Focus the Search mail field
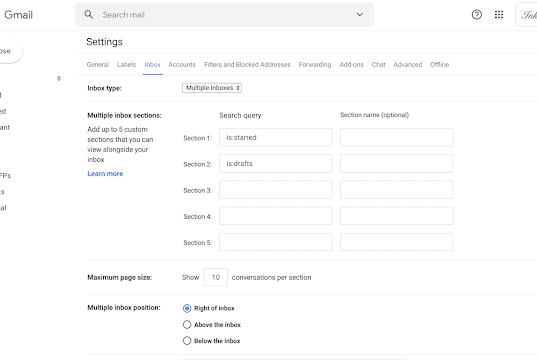This screenshot has width=537, height=360. (224, 15)
